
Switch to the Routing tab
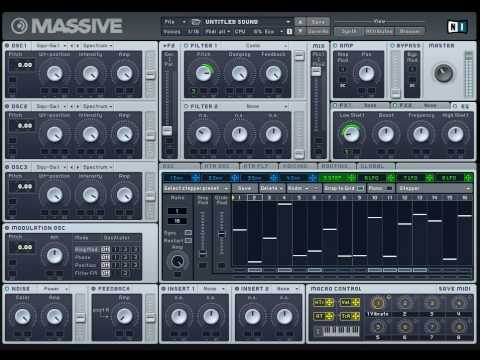336,166
